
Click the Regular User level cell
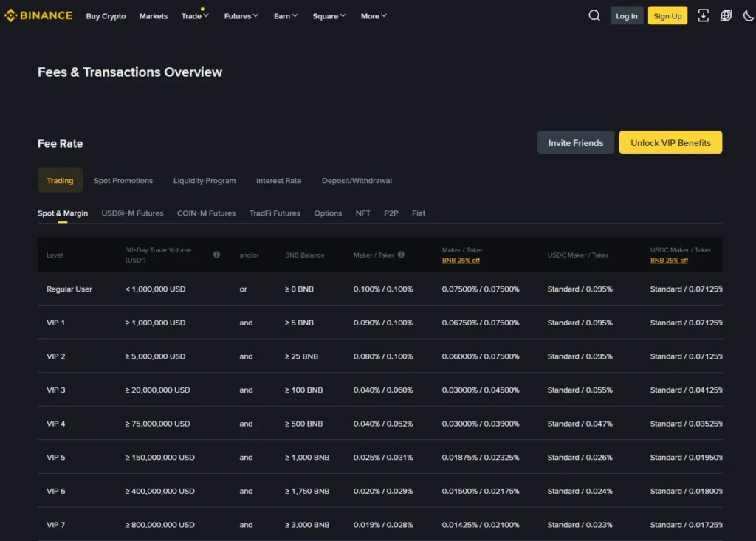coord(69,289)
